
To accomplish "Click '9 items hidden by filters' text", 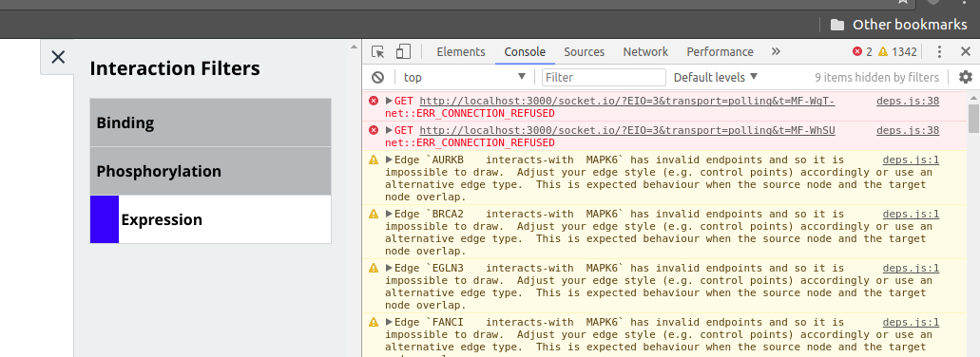I will pyautogui.click(x=877, y=78).
